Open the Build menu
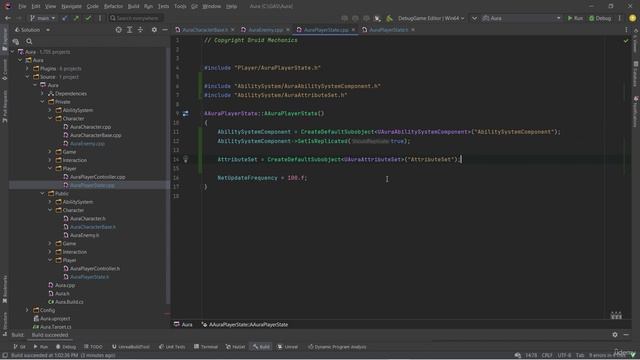 (133, 6)
